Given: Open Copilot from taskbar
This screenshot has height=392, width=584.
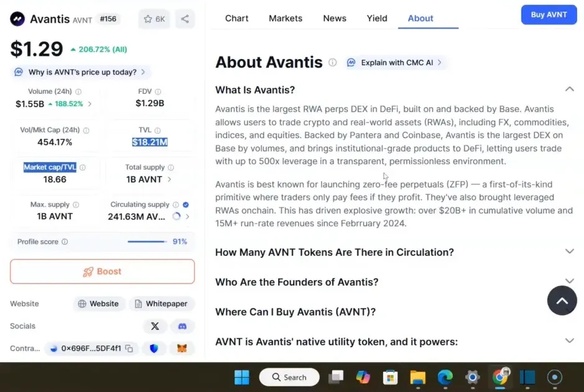Looking at the screenshot, I should click(x=363, y=377).
